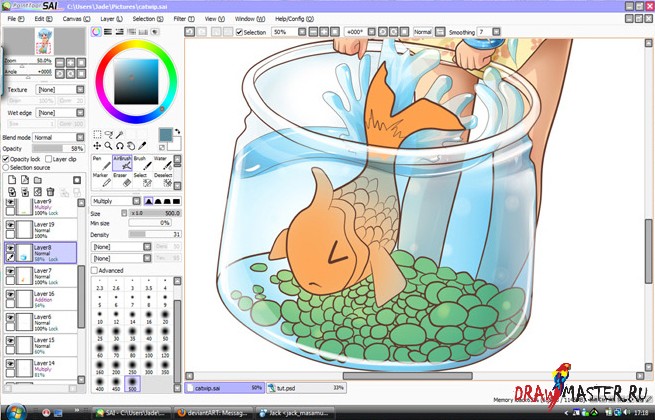The height and width of the screenshot is (420, 655).
Task: Hide Layer19 with its eye icon
Action: tap(10, 225)
